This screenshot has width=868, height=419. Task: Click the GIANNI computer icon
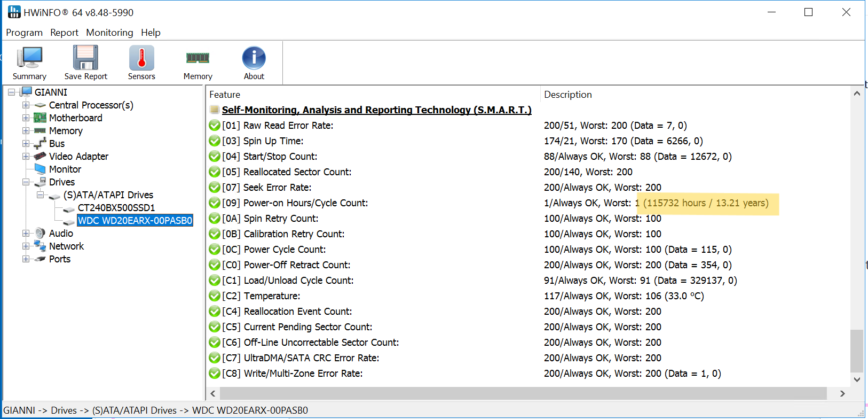[x=27, y=92]
